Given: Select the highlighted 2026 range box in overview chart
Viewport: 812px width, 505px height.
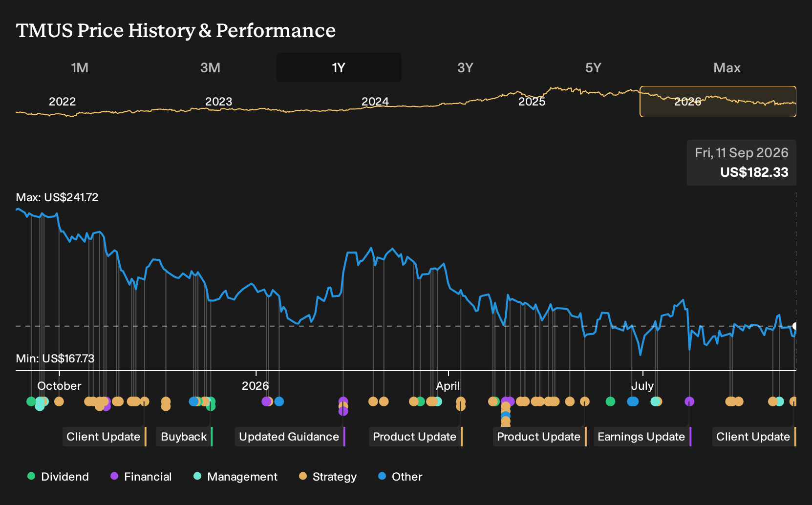Looking at the screenshot, I should (x=718, y=102).
